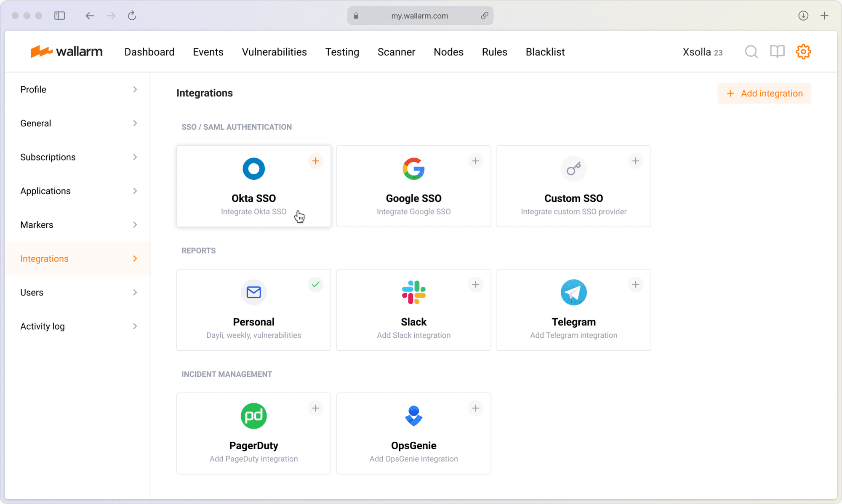The height and width of the screenshot is (504, 842).
Task: Expand the Activity log chevron
Action: pyautogui.click(x=135, y=326)
